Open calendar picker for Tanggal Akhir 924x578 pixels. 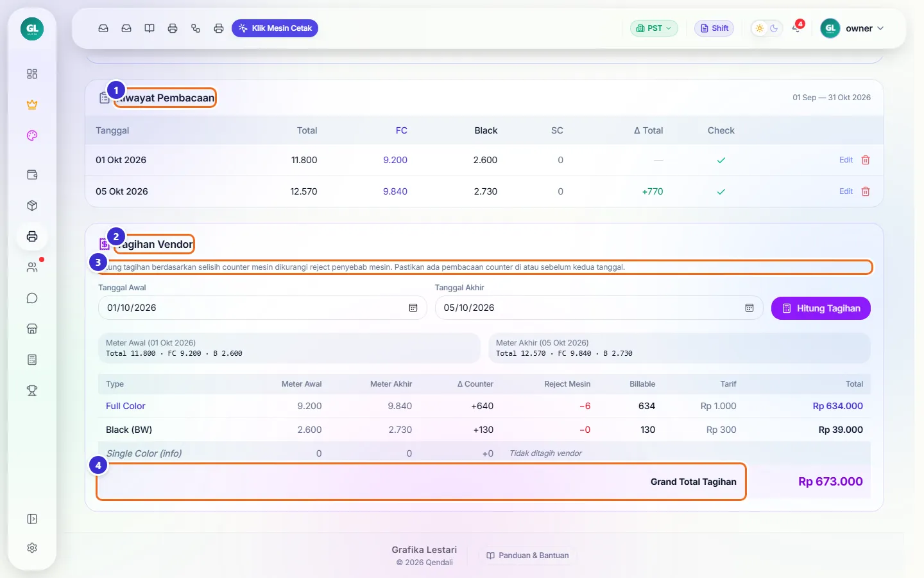tap(749, 308)
